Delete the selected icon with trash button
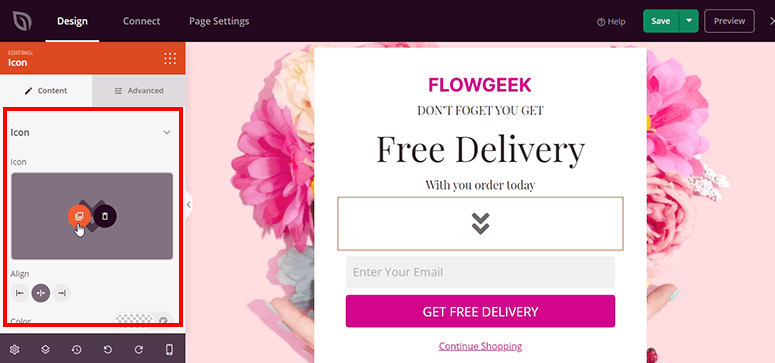 105,216
